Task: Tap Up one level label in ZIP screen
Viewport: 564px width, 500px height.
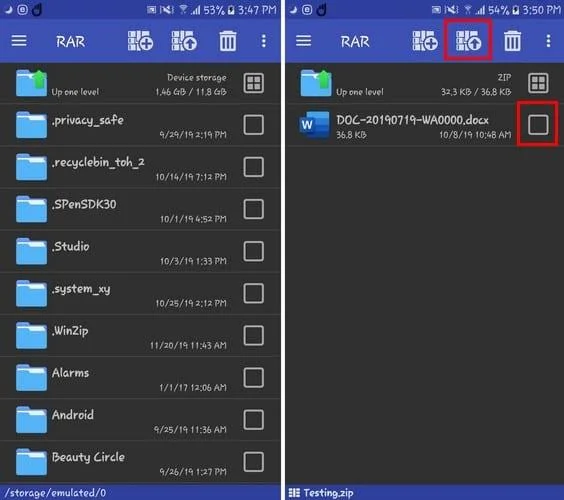Action: coord(360,92)
